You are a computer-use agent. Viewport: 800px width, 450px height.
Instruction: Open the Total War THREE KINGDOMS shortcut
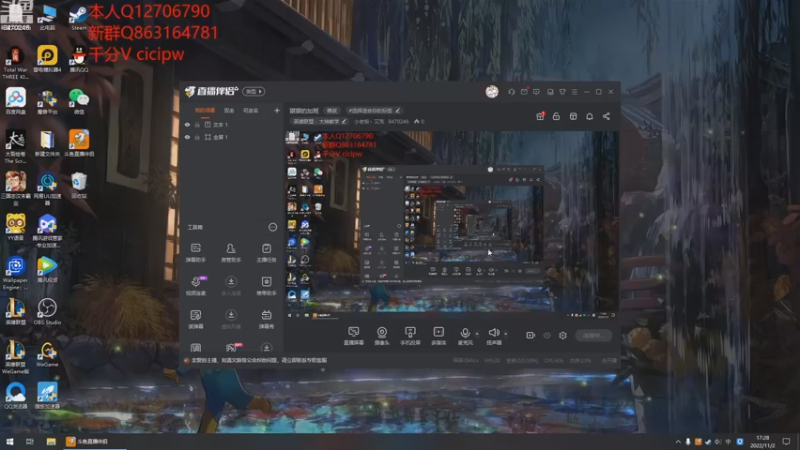[15, 63]
